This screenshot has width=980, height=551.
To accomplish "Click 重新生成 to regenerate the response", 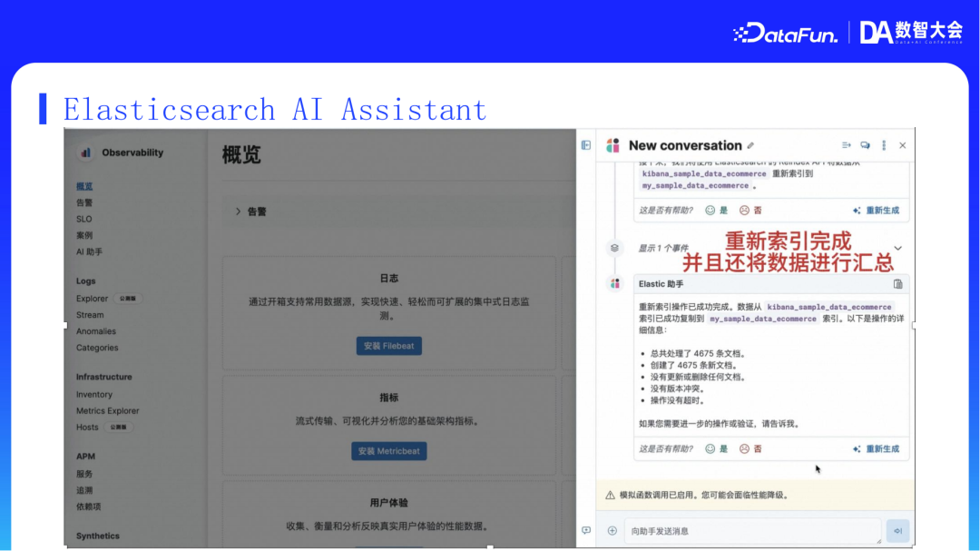I will tap(883, 448).
